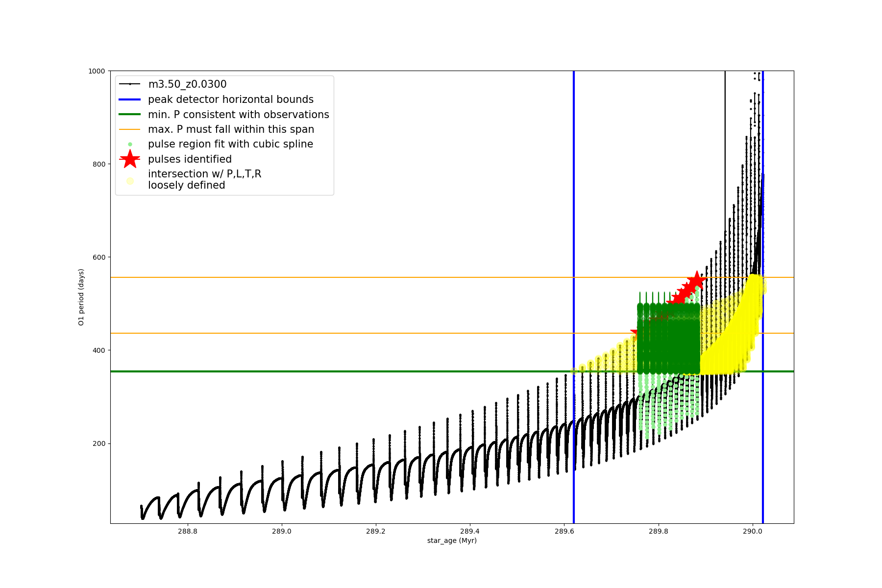Click the 'O1 period (days)' y-axis label
This screenshot has height=588, width=882.
(81, 297)
